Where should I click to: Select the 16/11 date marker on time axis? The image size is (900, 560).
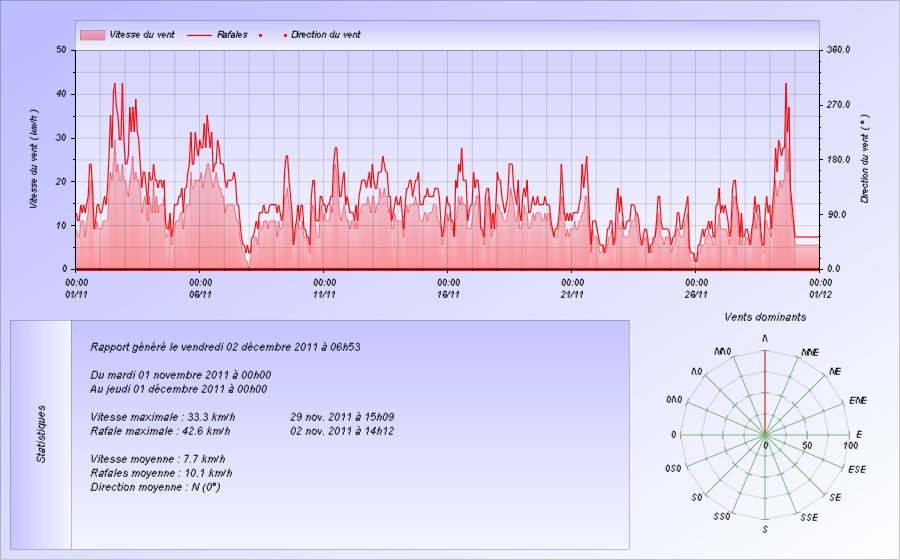coord(448,294)
